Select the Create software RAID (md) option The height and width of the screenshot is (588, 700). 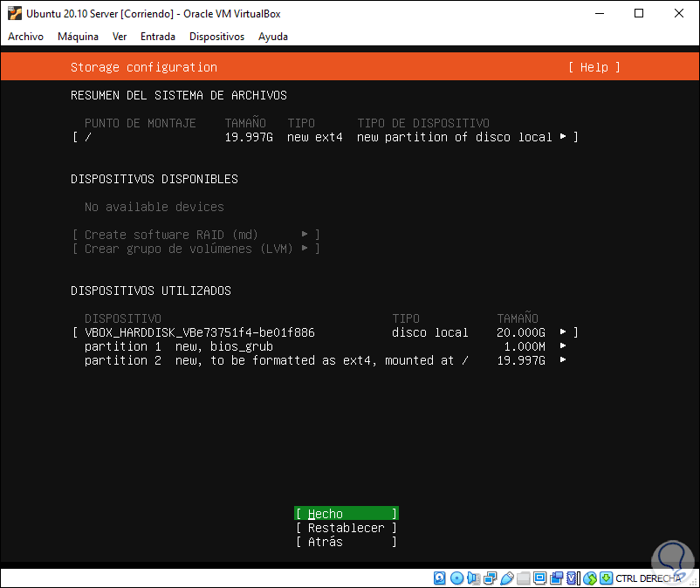pyautogui.click(x=196, y=234)
